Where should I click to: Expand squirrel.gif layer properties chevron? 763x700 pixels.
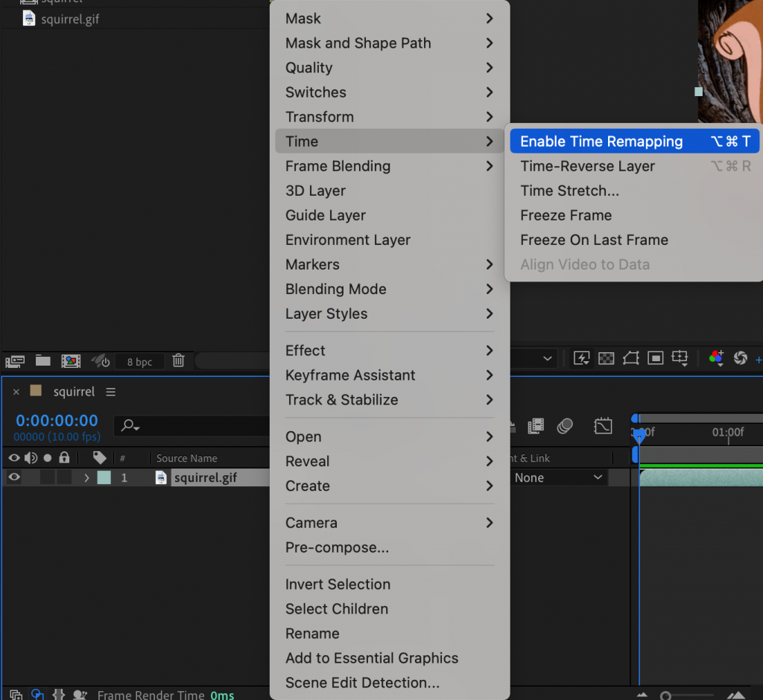87,477
